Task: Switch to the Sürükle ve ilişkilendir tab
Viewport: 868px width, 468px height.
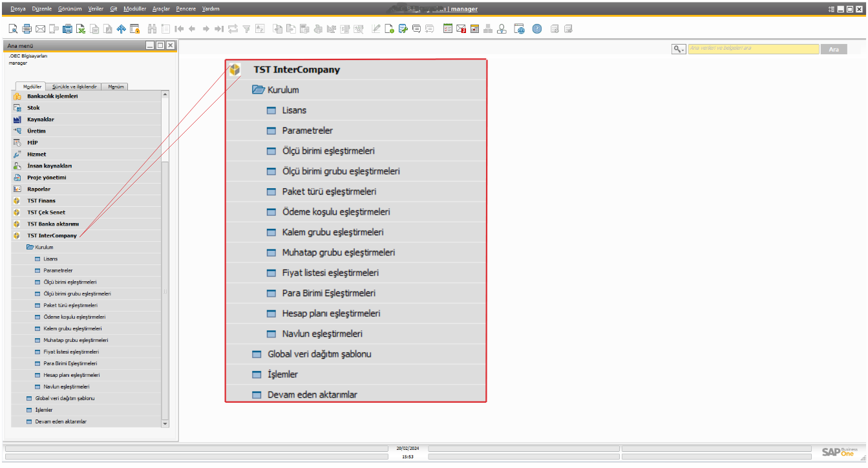Action: click(x=74, y=87)
